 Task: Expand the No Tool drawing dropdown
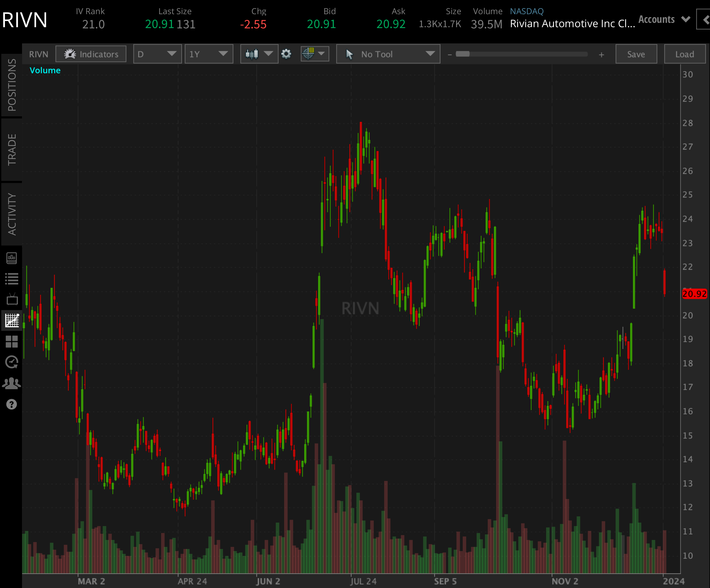388,54
